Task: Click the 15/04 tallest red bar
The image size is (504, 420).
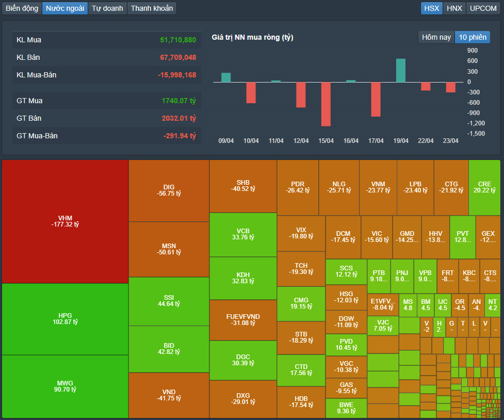Action: click(326, 104)
